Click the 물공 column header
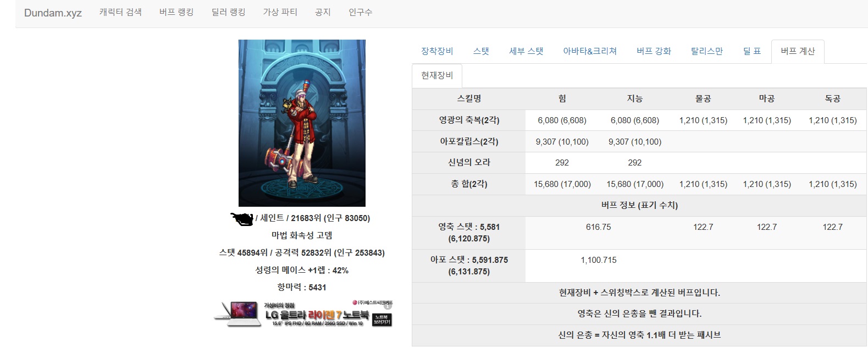This screenshot has height=347, width=868. click(x=703, y=98)
